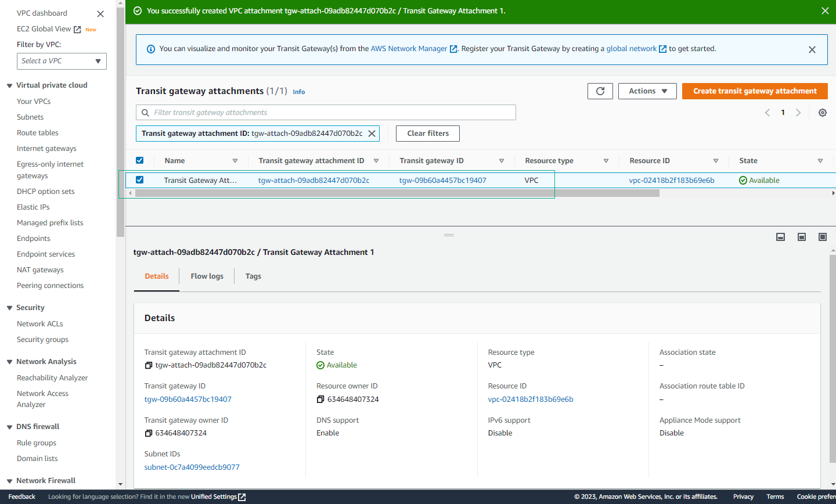The image size is (836, 504).
Task: Click the table horizontal scrollbar
Action: click(397, 193)
